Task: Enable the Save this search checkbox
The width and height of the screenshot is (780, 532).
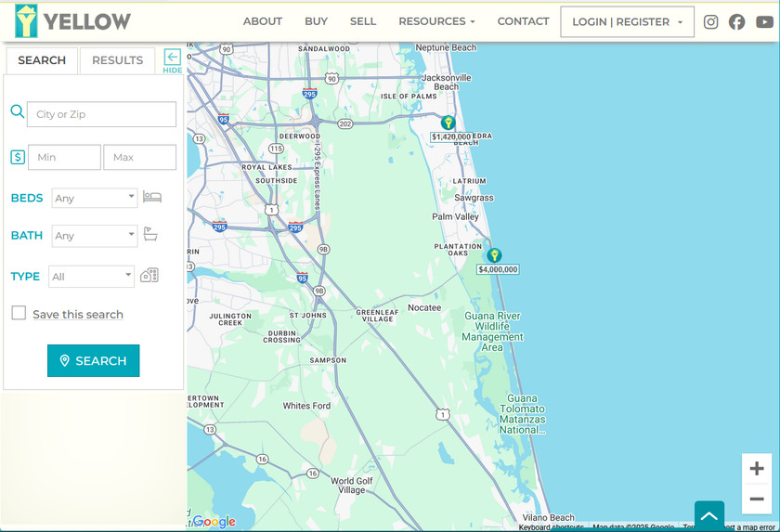Action: pos(19,314)
